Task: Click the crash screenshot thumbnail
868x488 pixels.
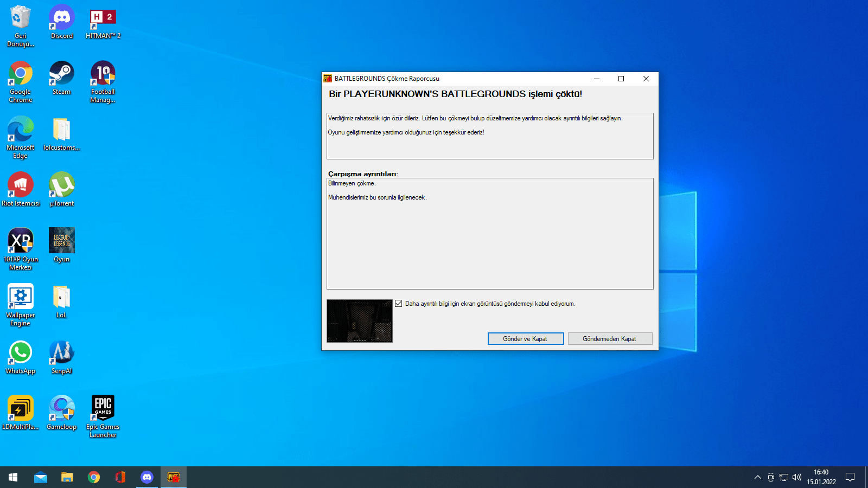Action: 360,321
